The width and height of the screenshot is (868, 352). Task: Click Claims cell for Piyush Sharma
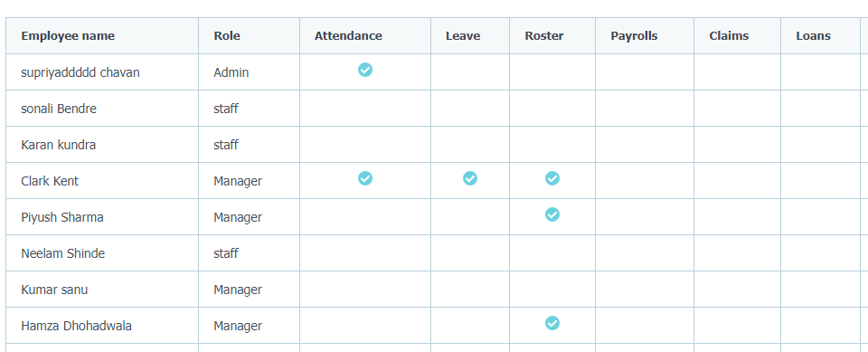[738, 217]
